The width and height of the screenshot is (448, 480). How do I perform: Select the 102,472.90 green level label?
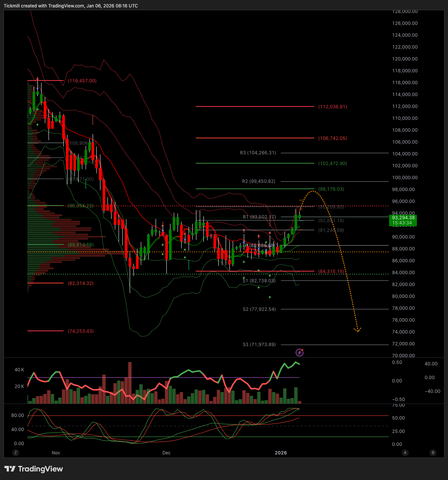pos(332,164)
